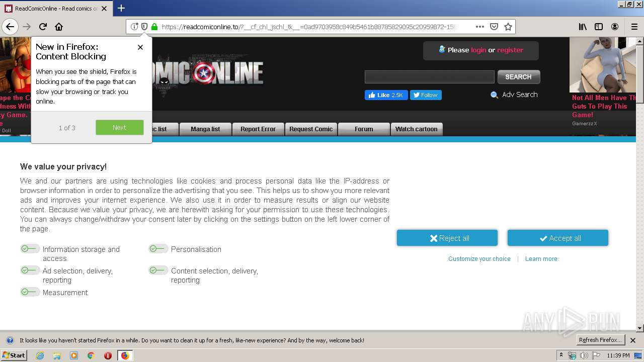This screenshot has width=644, height=362.
Task: Open the Library icon
Action: (583, 27)
